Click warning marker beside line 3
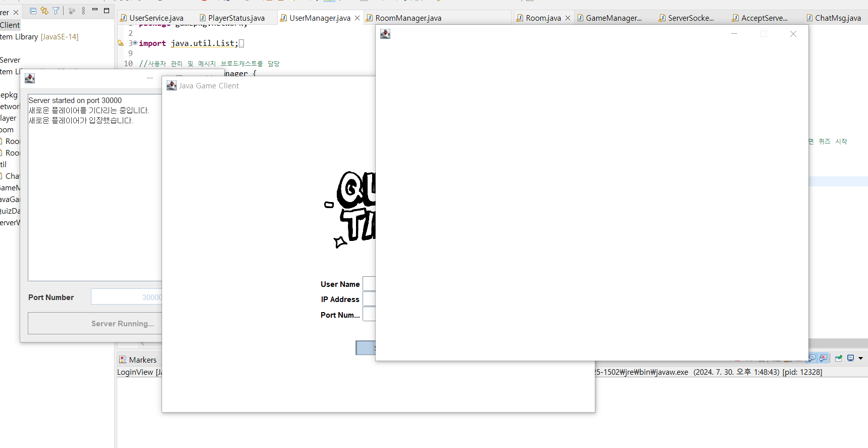Image resolution: width=868 pixels, height=448 pixels. pos(121,43)
